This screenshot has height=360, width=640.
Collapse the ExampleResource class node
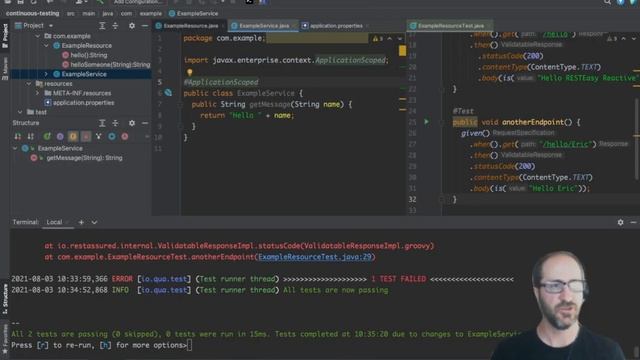click(x=47, y=46)
